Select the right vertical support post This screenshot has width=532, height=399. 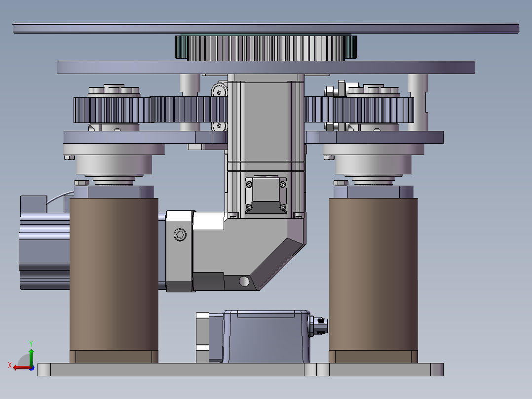tap(418, 103)
